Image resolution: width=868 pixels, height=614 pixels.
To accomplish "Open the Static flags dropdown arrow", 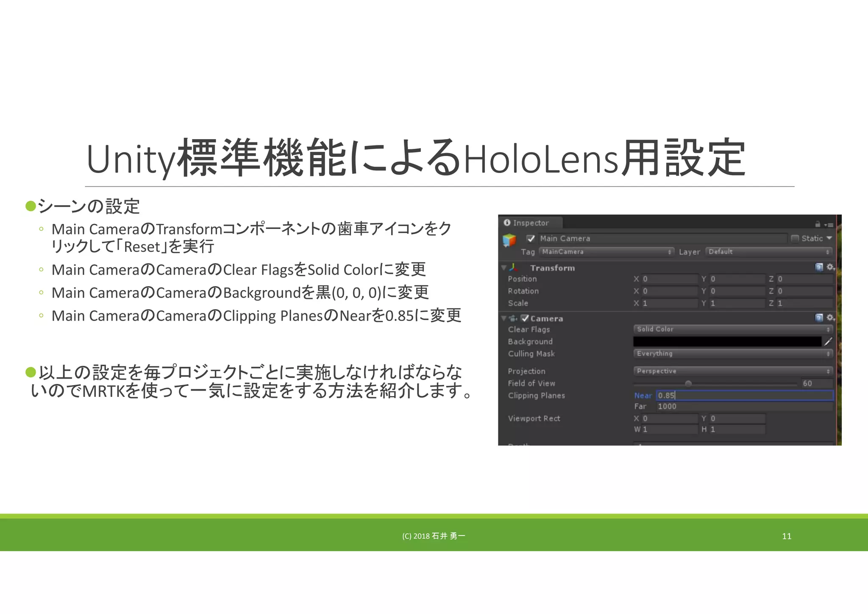I will [x=829, y=238].
